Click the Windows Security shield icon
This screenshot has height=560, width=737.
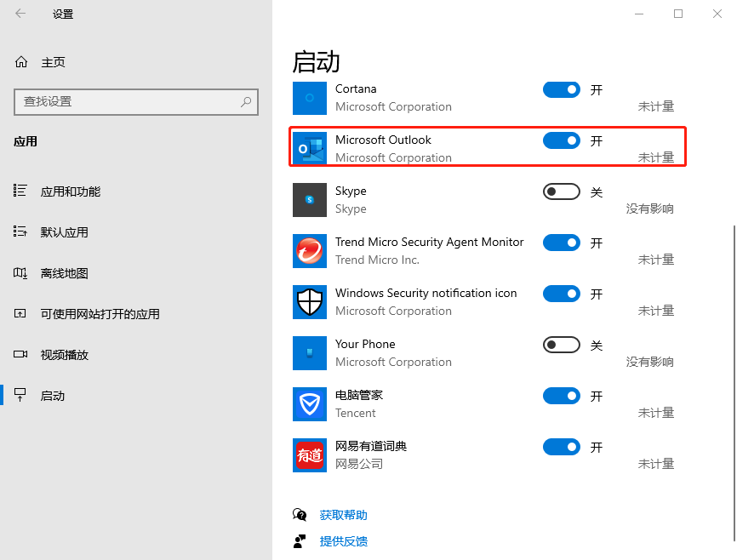click(310, 302)
